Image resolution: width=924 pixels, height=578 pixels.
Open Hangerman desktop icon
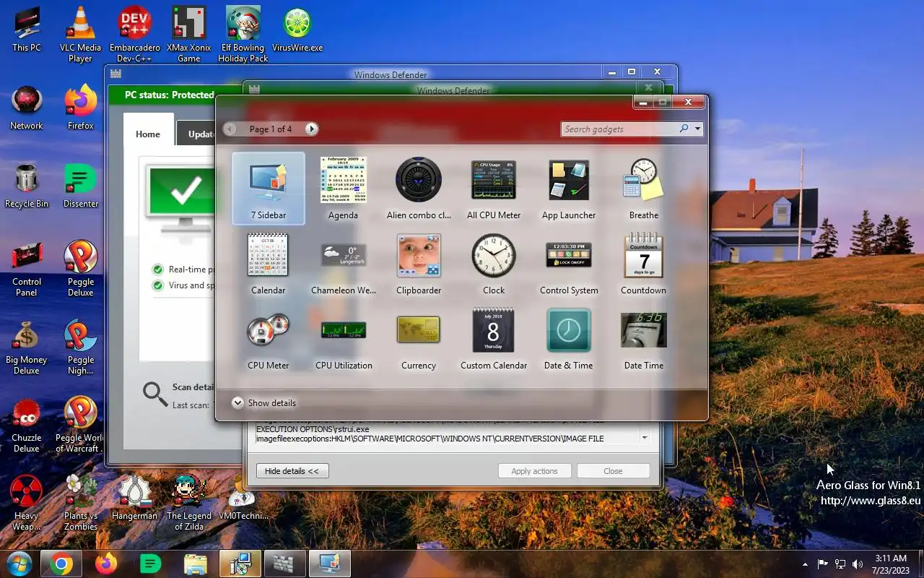pos(135,497)
